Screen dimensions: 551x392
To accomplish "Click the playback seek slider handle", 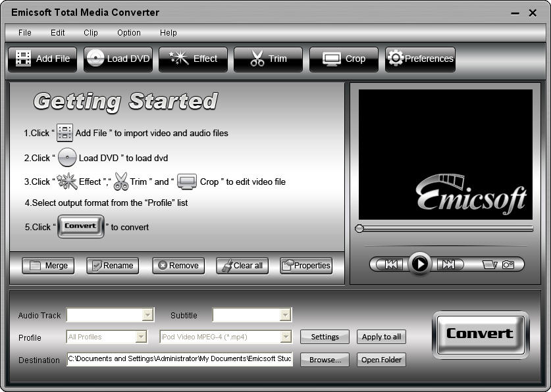I will click(x=359, y=228).
